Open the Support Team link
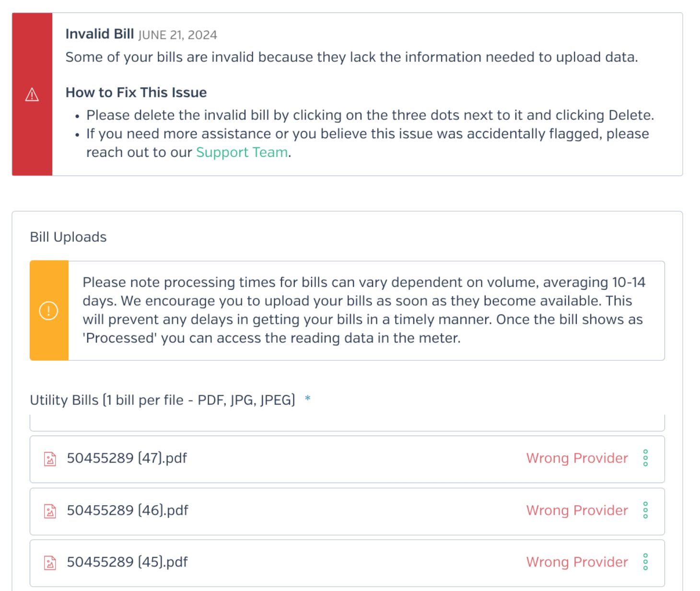Screen dimensions: 700x591 click(x=242, y=152)
